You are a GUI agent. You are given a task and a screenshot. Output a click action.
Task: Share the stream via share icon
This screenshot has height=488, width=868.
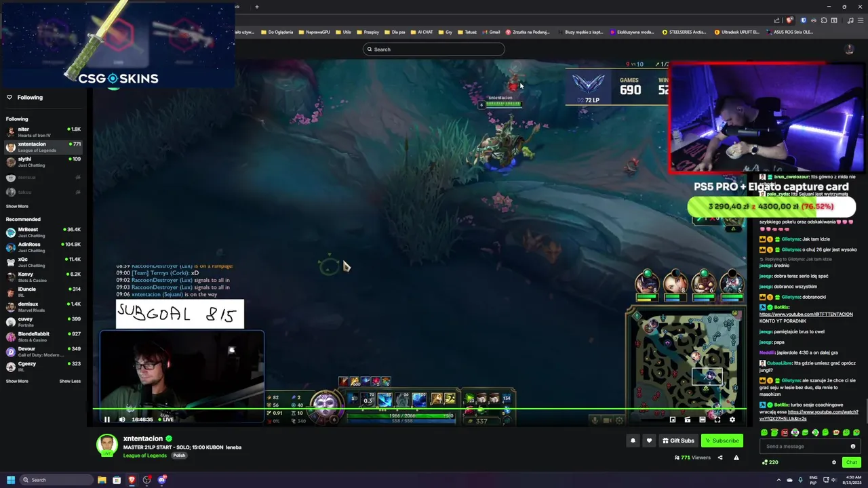coord(720,457)
